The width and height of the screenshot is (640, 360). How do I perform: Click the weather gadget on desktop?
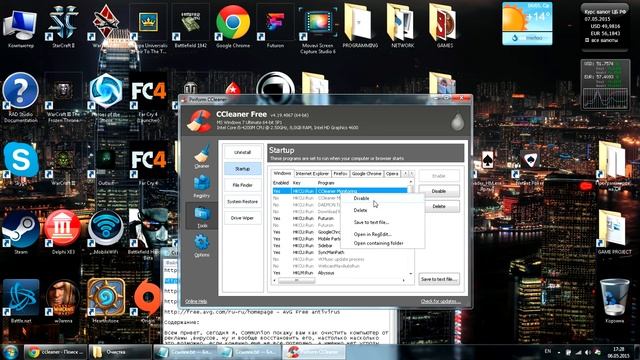527,23
